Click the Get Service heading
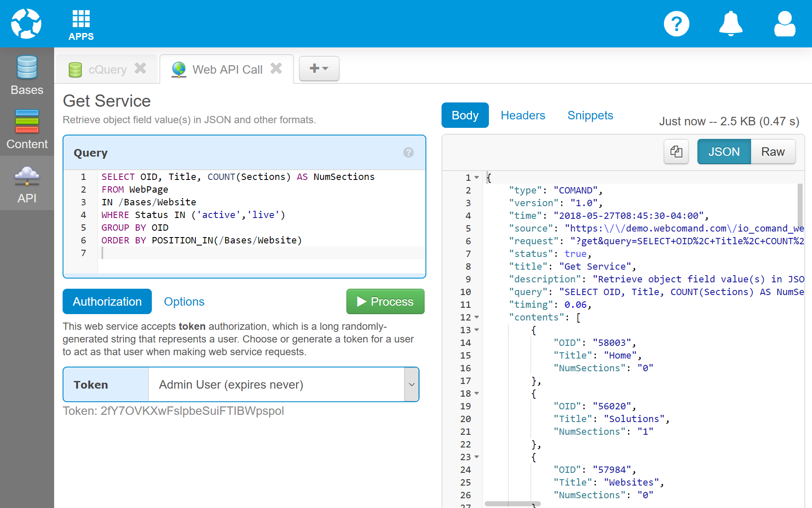 tap(107, 101)
